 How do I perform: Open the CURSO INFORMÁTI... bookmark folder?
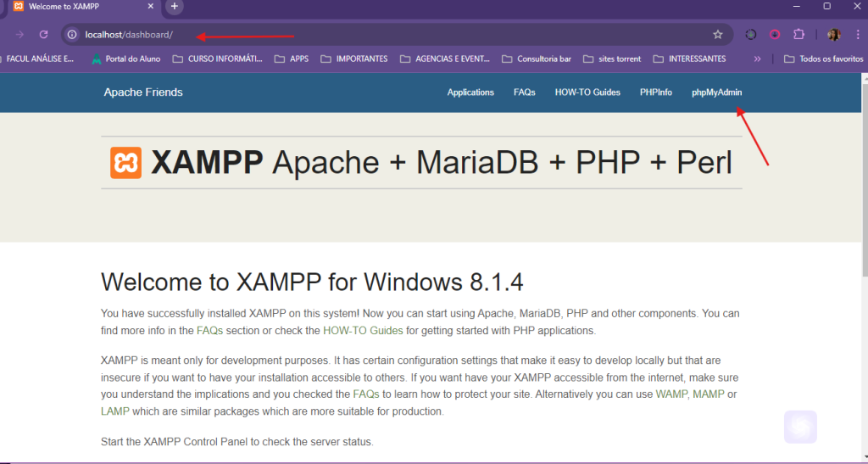click(x=217, y=59)
